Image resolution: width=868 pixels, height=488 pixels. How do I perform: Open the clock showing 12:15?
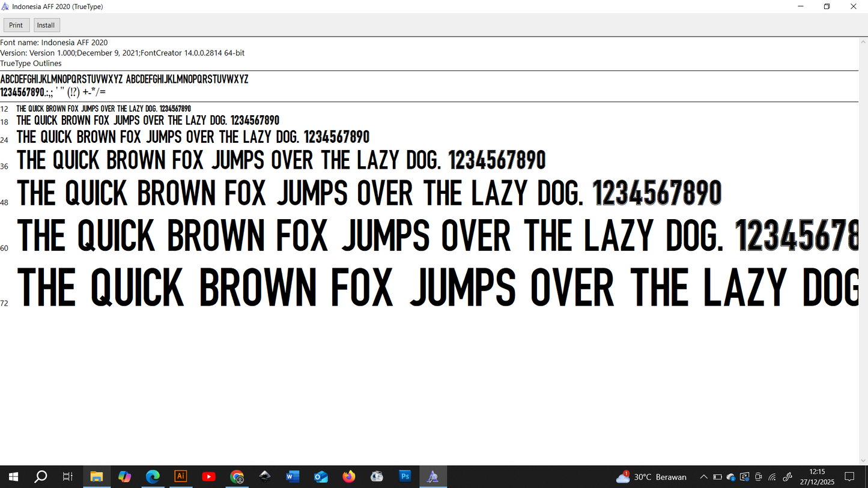click(x=817, y=477)
